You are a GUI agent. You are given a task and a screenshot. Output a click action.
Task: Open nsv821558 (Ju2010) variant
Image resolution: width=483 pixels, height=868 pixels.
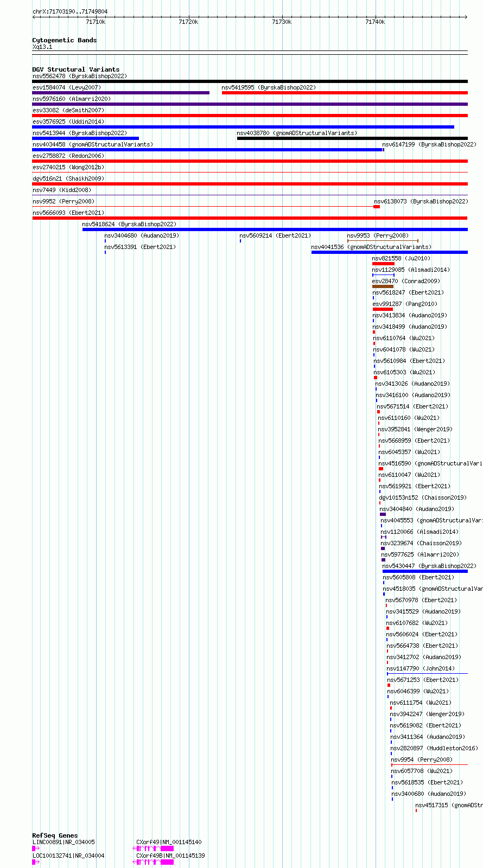tap(401, 258)
